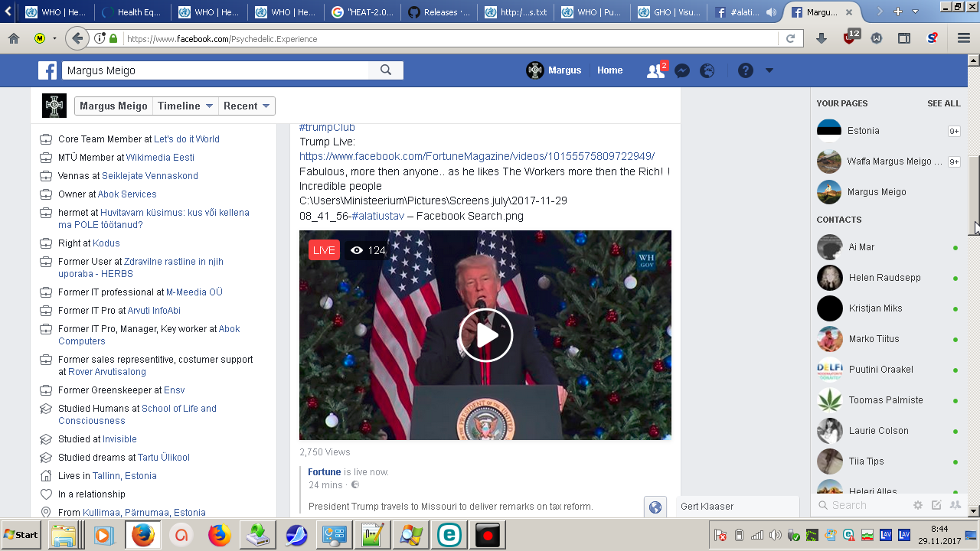Open Firefox downloads arrow icon
980x551 pixels.
coord(822,38)
